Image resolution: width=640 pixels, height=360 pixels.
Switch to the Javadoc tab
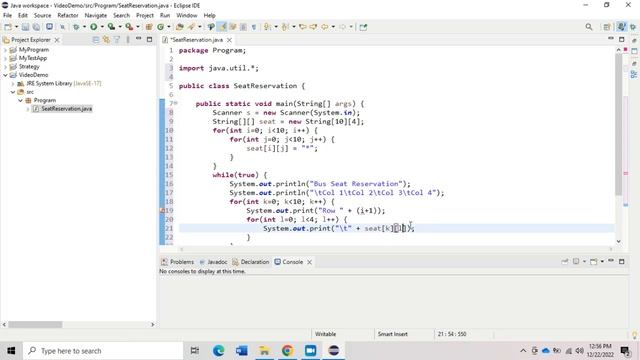coord(213,262)
